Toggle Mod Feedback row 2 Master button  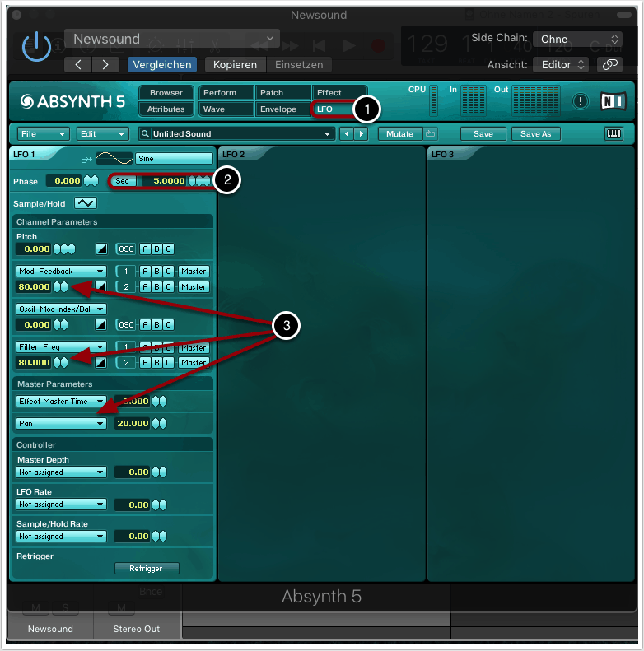pyautogui.click(x=194, y=287)
